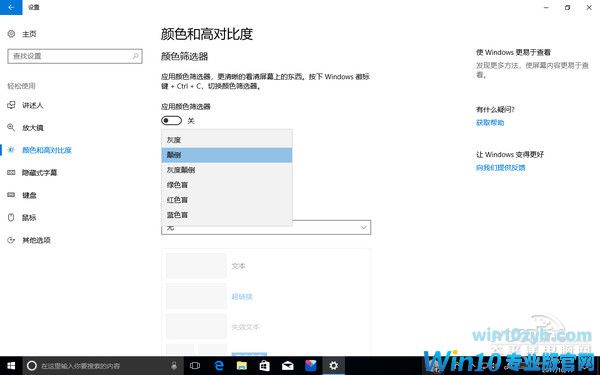This screenshot has width=600, height=375.
Task: Pick the 超链接 color swatch
Action: 196,296
